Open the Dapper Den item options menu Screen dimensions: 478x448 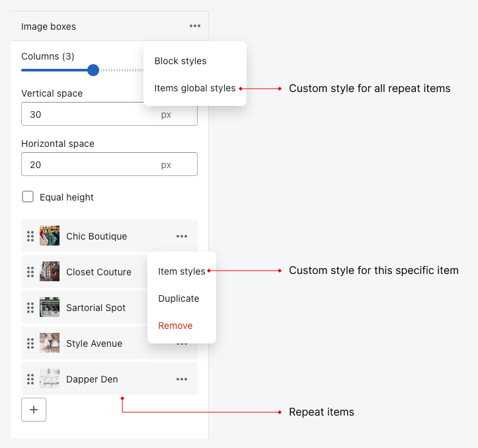tap(182, 379)
